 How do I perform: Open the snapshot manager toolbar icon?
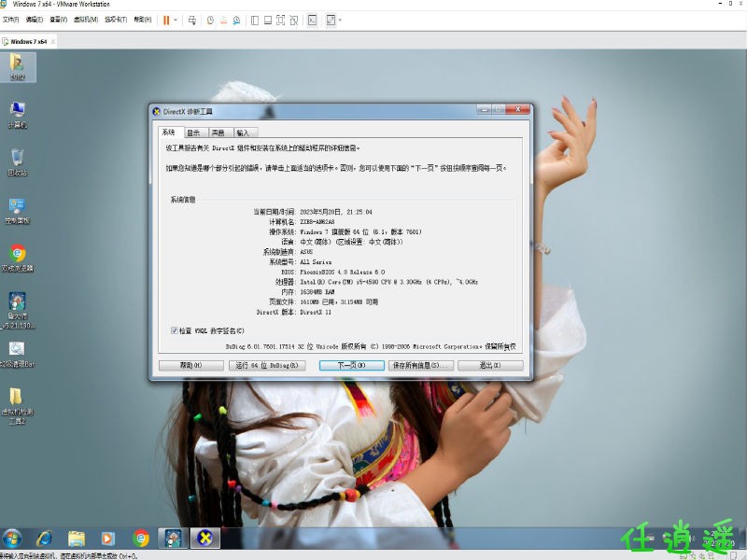(x=237, y=20)
